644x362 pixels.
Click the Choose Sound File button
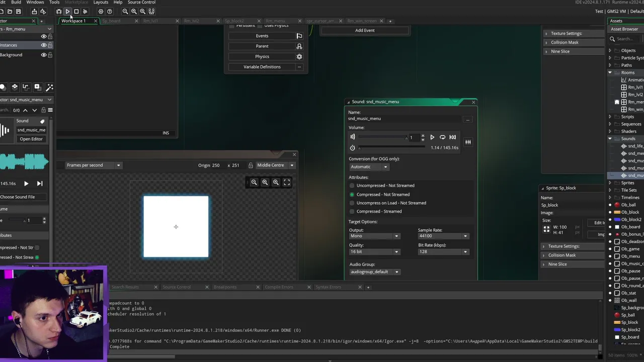coord(24,197)
